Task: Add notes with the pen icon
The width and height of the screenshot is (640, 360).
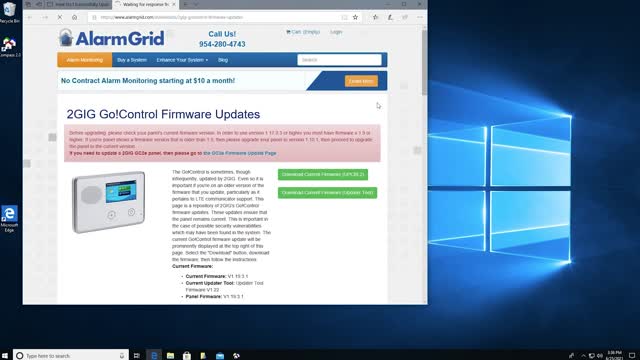Action: coord(390,17)
